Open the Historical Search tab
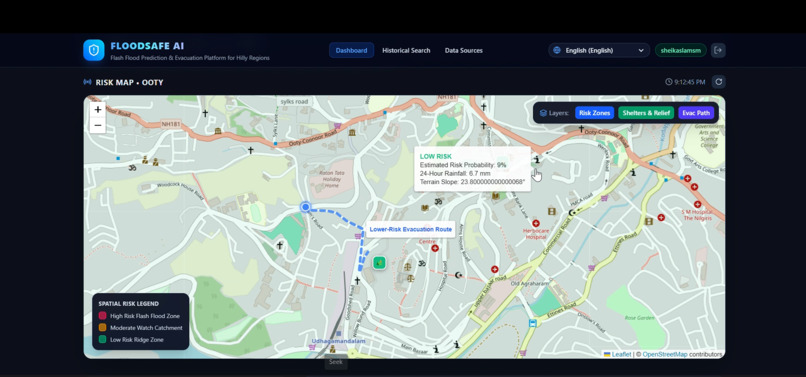 tap(406, 50)
